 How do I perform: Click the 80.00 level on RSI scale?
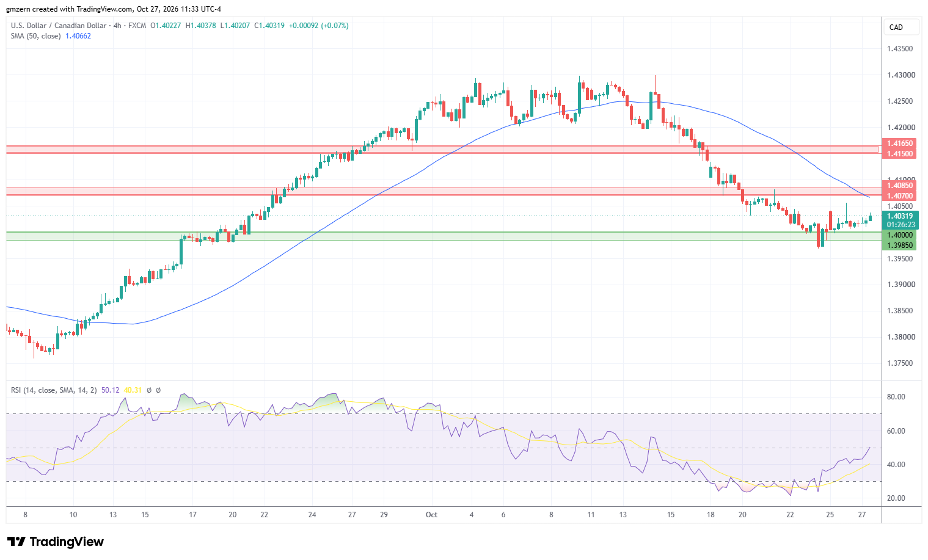pyautogui.click(x=896, y=397)
